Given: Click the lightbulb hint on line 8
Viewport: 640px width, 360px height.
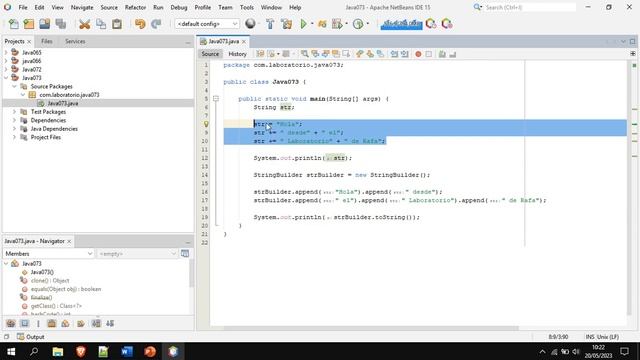Looking at the screenshot, I should [x=206, y=124].
